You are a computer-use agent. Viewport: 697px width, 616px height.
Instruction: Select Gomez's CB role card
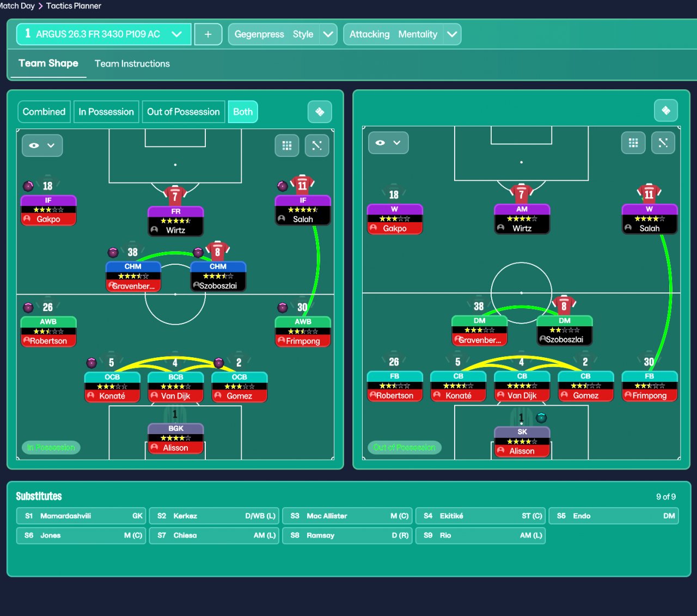point(585,386)
